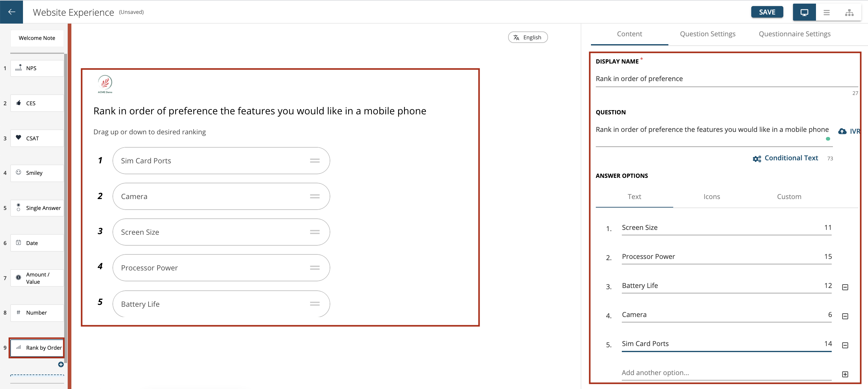The image size is (868, 389).
Task: Remove the Battery Life answer option
Action: point(845,287)
